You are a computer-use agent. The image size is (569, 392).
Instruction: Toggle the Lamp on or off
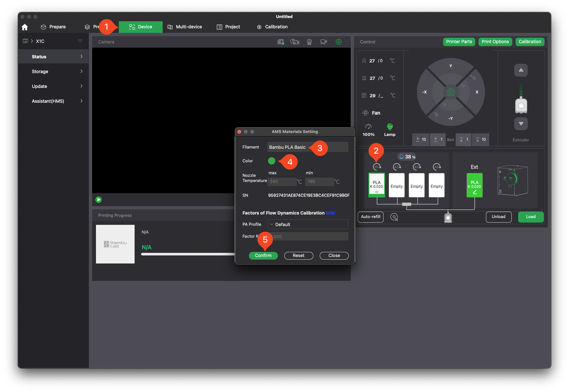390,127
